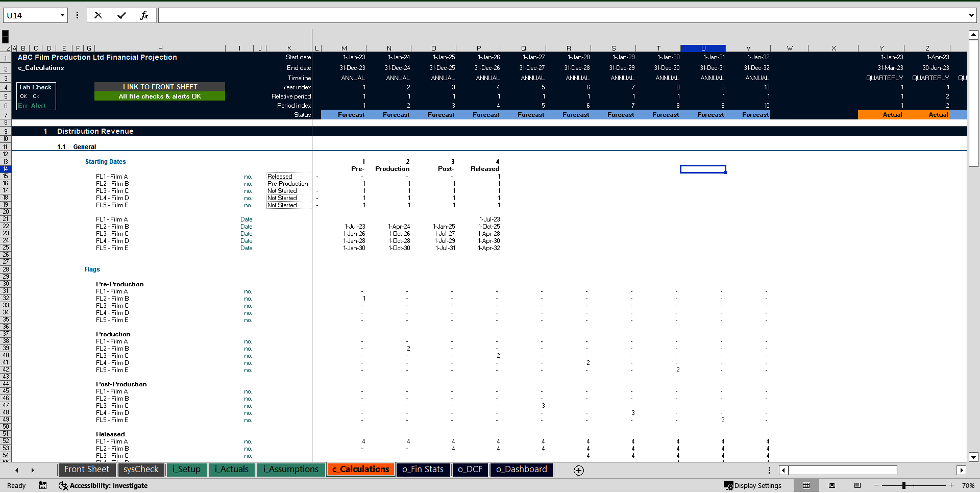Add a new sheet with the plus button

pos(578,471)
